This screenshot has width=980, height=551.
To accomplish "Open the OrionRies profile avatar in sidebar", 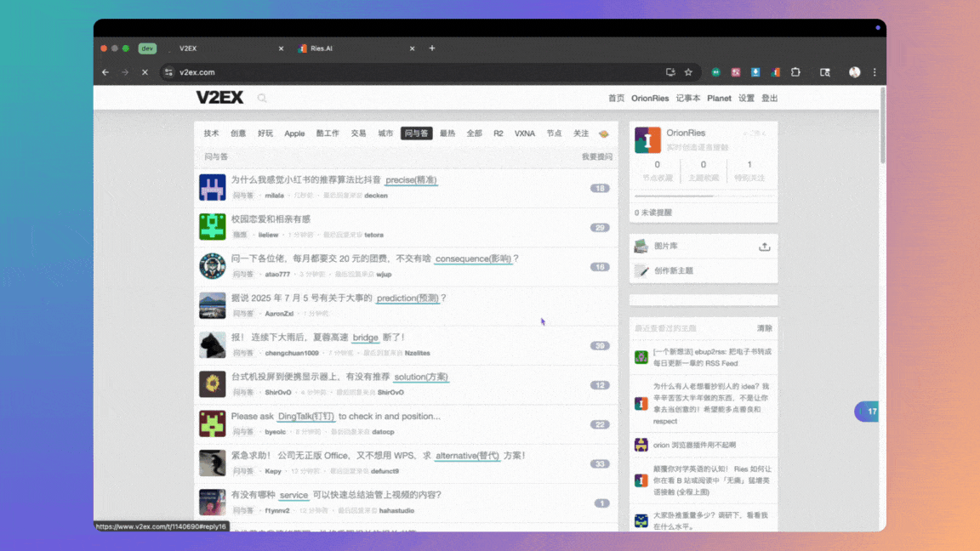I will coord(647,140).
